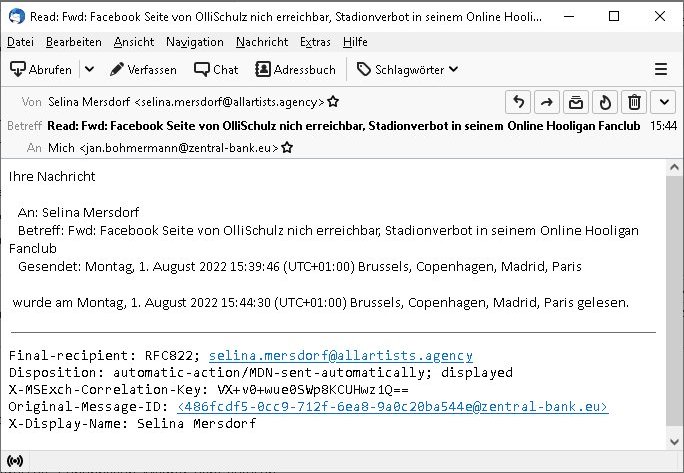Click the reply arrow icon
Screen dimensions: 684x473
tap(518, 102)
